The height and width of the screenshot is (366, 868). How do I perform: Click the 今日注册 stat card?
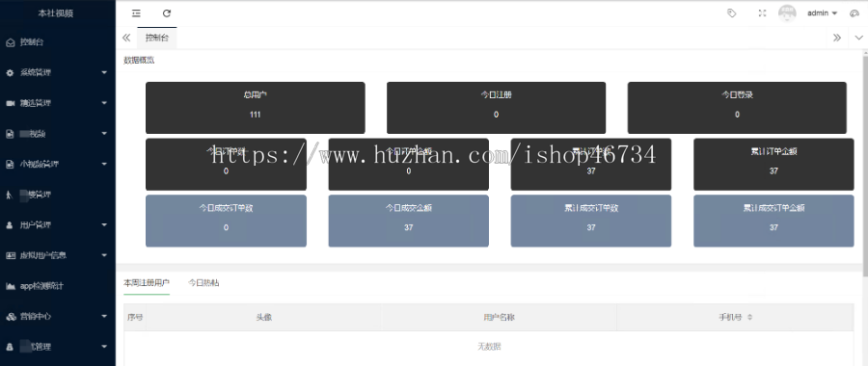pos(496,108)
